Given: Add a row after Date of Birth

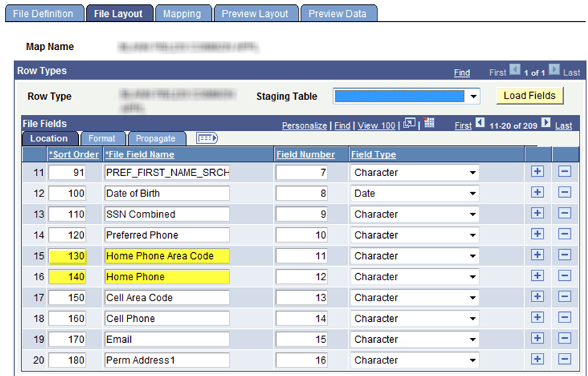Looking at the screenshot, I should [537, 193].
